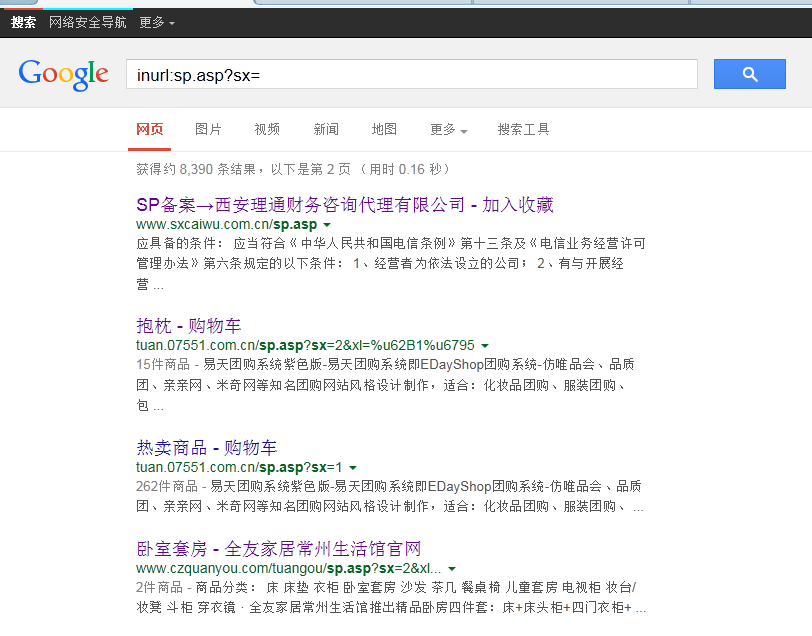The width and height of the screenshot is (812, 636).
Task: Open 卧室套房 - 全友家居常州生活馆官网 result
Action: tap(279, 548)
